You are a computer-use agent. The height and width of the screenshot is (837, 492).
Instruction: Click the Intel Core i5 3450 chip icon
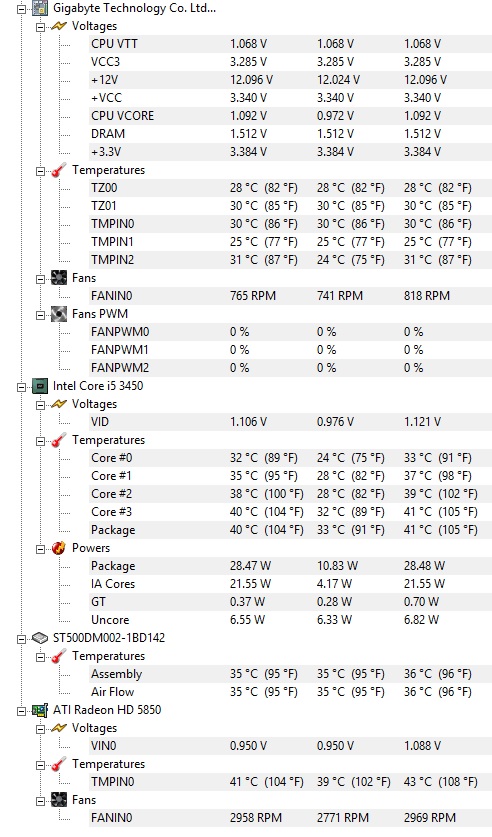coord(39,386)
